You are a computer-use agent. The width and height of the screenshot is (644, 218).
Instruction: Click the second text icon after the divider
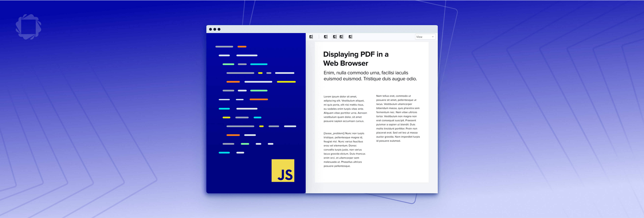(326, 37)
